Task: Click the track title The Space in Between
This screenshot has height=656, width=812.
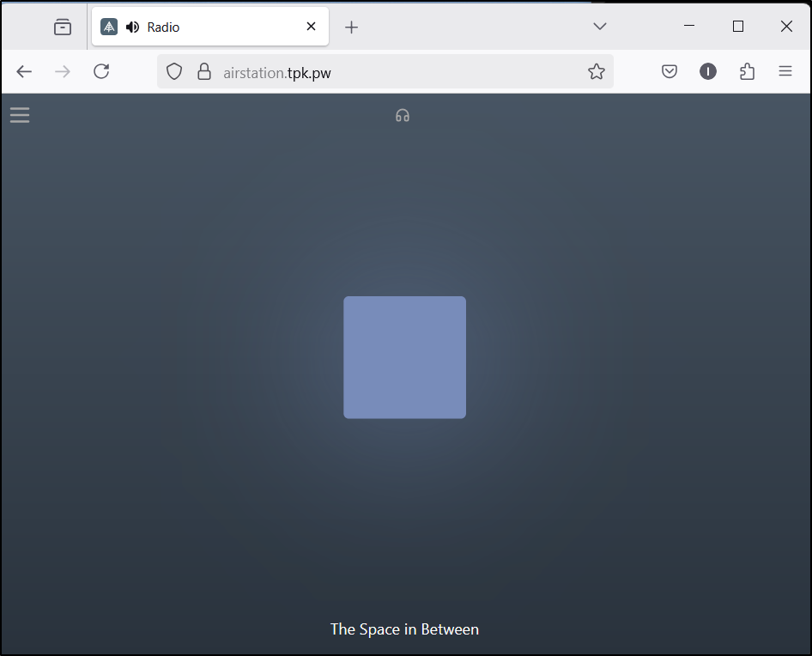Action: click(x=404, y=629)
